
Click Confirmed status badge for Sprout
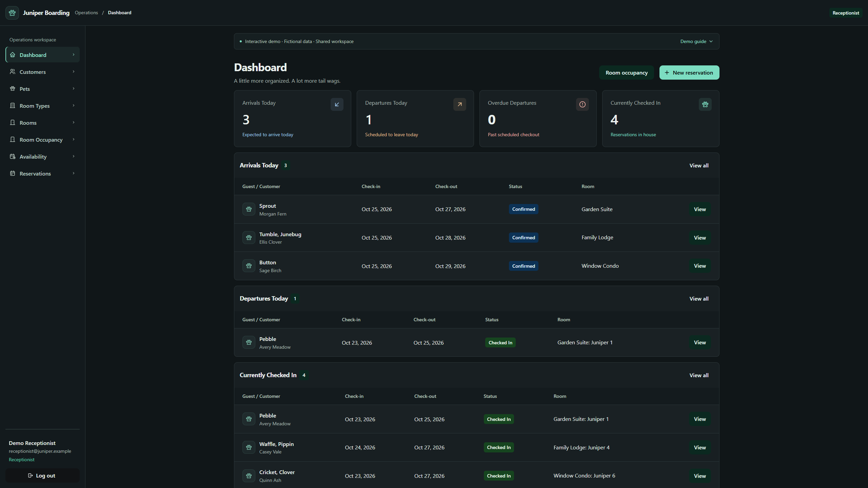[524, 209]
